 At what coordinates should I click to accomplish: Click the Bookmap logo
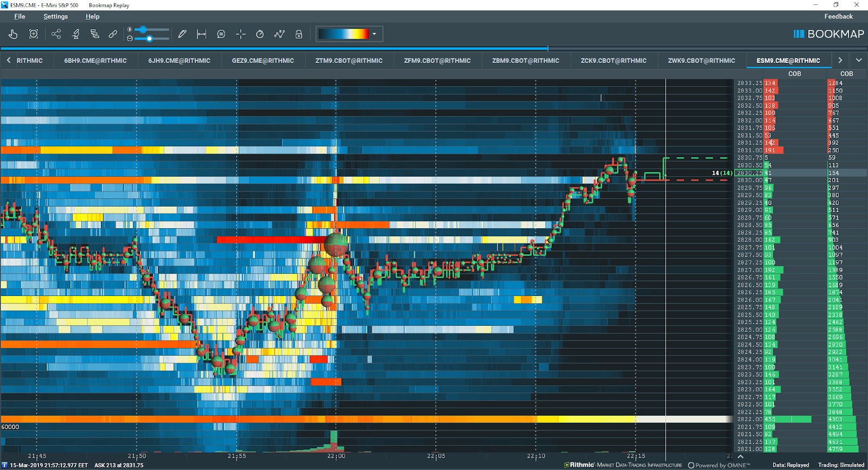828,34
